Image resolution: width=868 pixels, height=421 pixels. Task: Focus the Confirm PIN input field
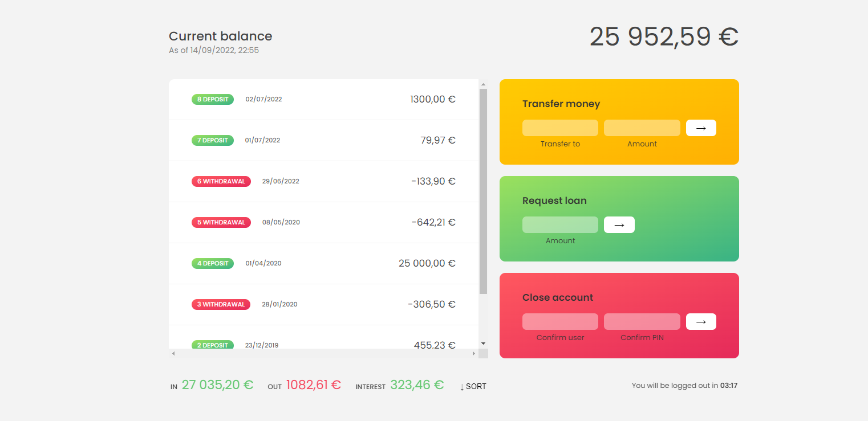pos(642,322)
